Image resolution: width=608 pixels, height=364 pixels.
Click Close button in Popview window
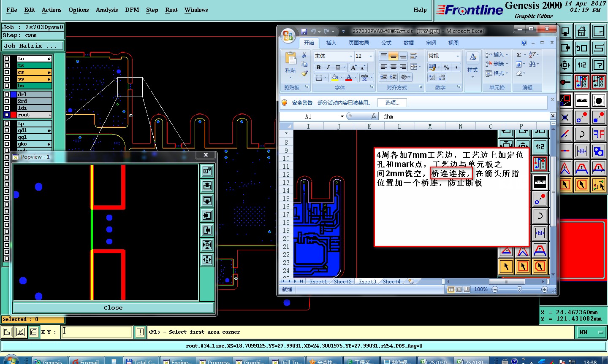pos(113,307)
